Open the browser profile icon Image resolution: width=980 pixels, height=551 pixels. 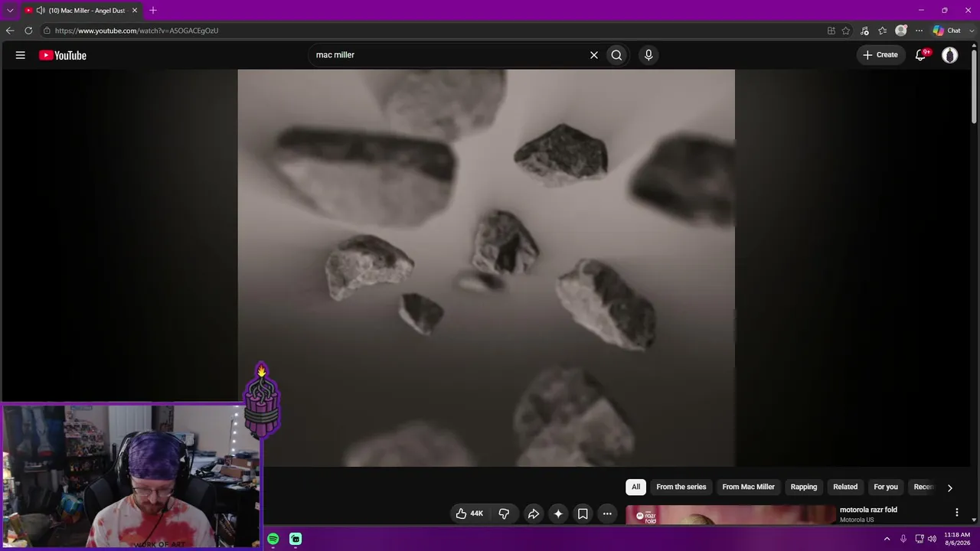pyautogui.click(x=901, y=31)
